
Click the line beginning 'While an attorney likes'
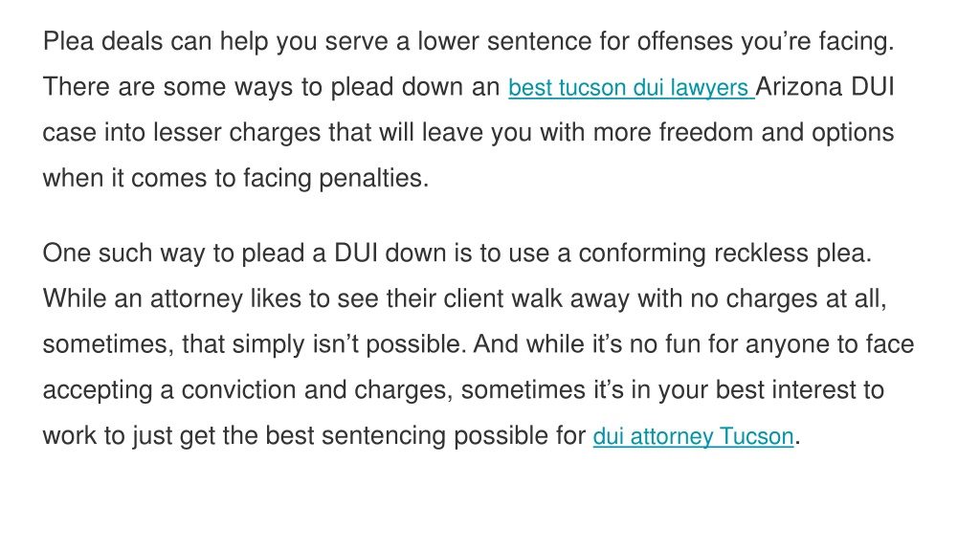[x=464, y=299]
